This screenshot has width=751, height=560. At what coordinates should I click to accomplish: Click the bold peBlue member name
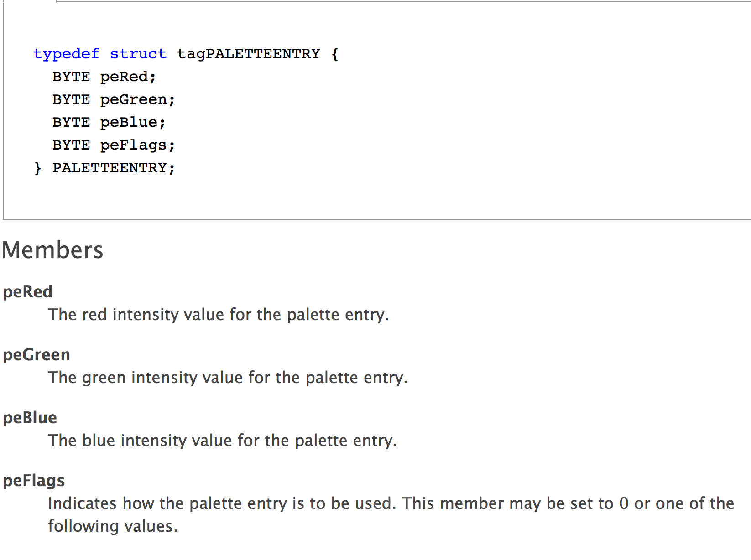pyautogui.click(x=30, y=418)
